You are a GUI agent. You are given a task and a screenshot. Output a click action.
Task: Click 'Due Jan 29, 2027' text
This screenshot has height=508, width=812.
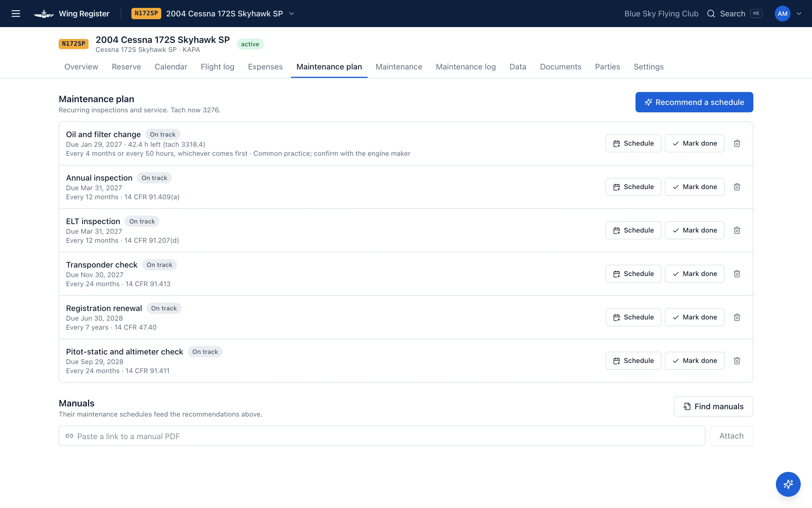pos(94,144)
